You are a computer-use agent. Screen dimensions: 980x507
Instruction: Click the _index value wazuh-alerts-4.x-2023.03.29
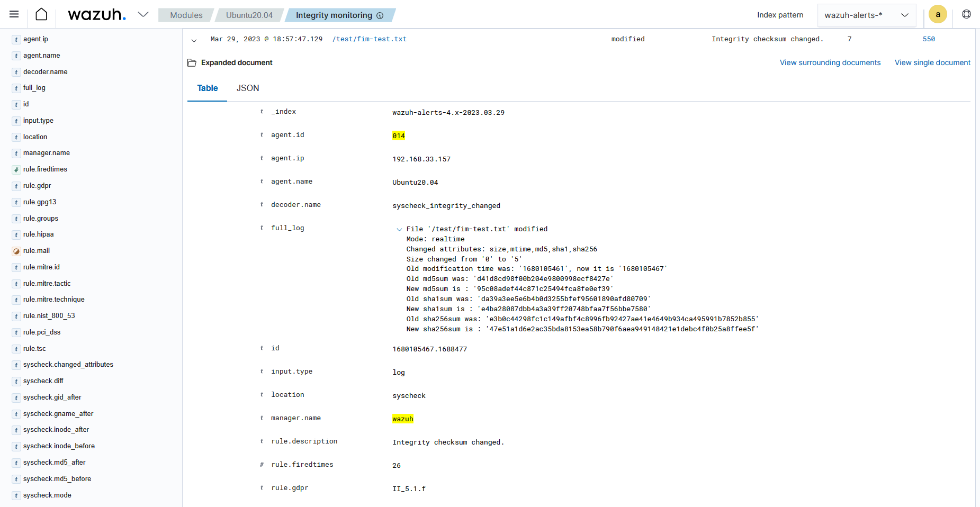[x=448, y=113]
